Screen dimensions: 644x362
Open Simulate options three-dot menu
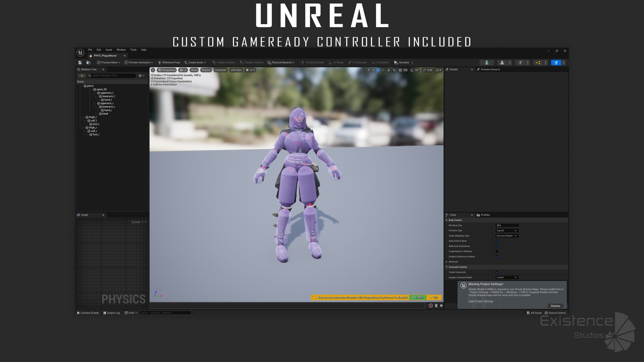(x=412, y=62)
